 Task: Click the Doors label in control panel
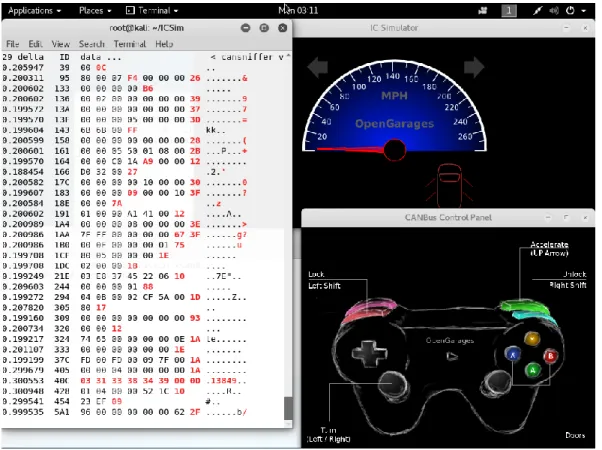click(x=575, y=435)
